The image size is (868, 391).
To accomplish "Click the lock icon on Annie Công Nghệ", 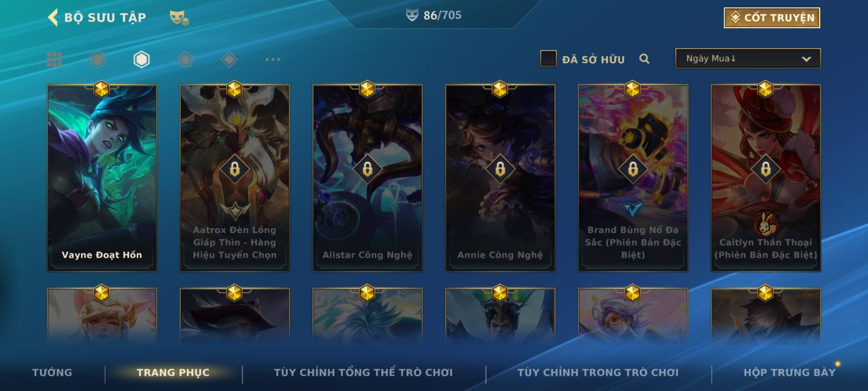I will tap(500, 169).
